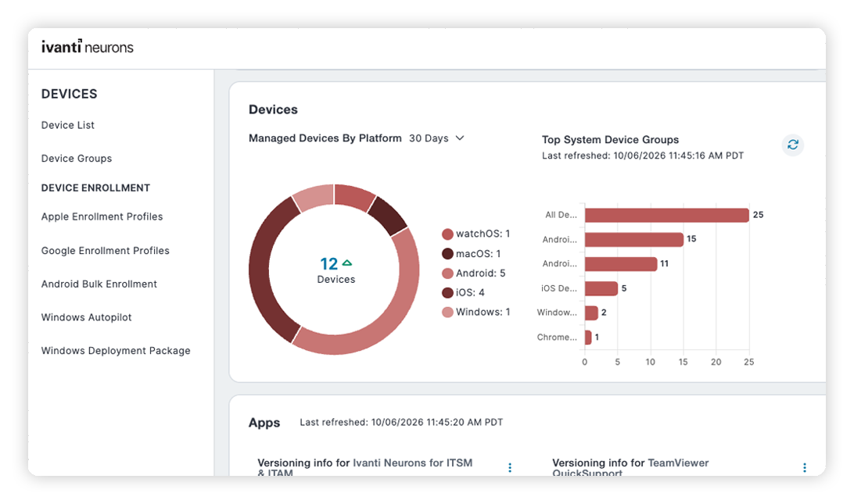Click the green up-trend triangle next to 12
The width and height of the screenshot is (854, 504).
pos(347,263)
